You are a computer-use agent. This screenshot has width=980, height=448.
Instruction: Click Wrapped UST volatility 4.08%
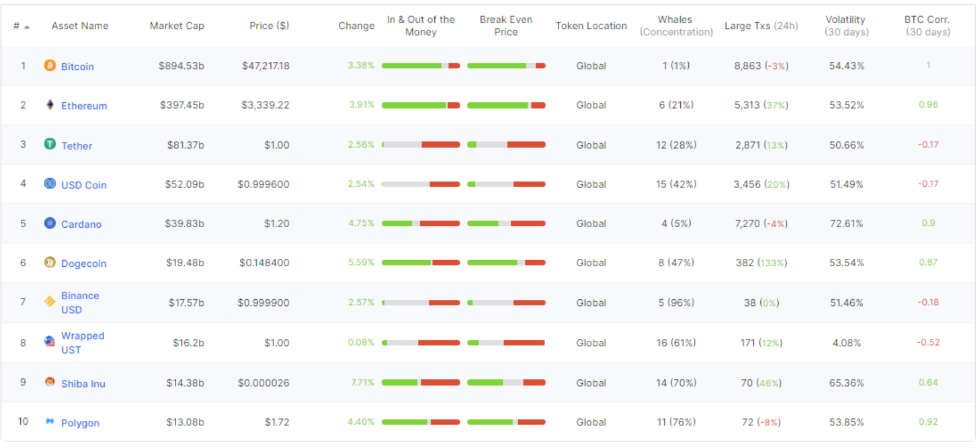pos(846,343)
